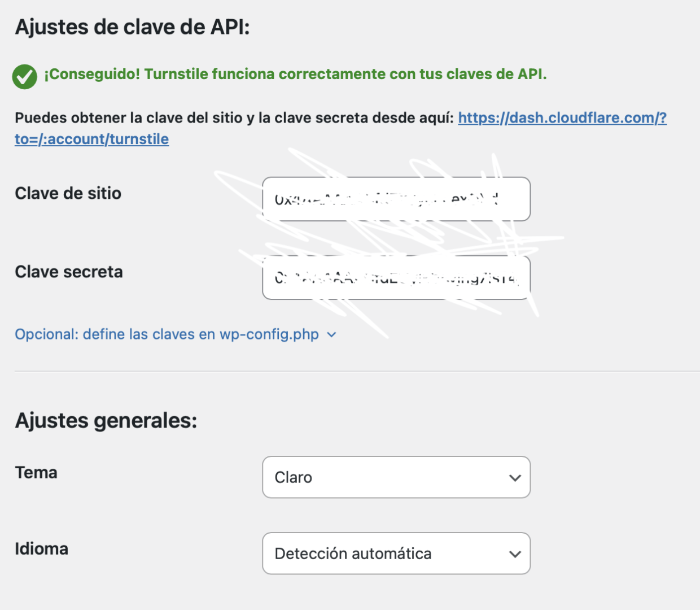Open the Idioma dropdown showing Detección automática
Viewport: 700px width, 610px height.
click(396, 554)
